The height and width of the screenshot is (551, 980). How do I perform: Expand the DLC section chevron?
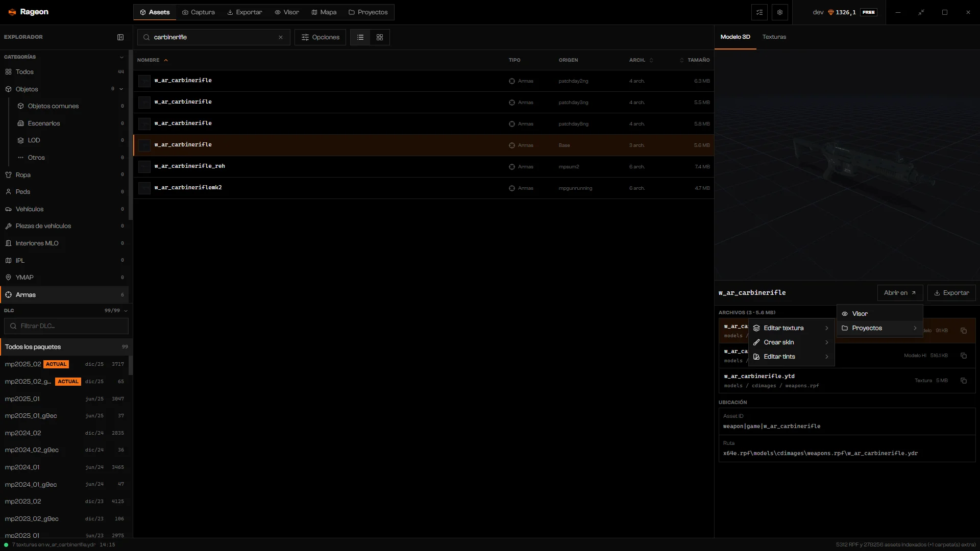pyautogui.click(x=126, y=311)
